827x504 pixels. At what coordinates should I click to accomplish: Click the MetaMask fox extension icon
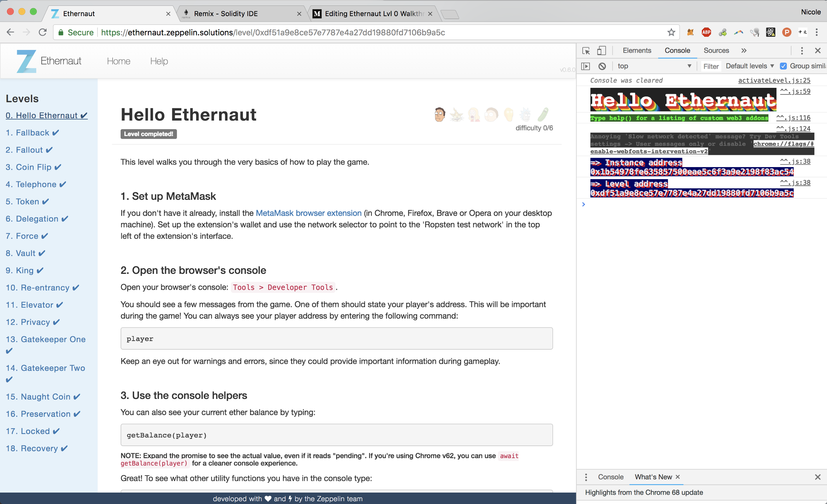[x=690, y=32]
